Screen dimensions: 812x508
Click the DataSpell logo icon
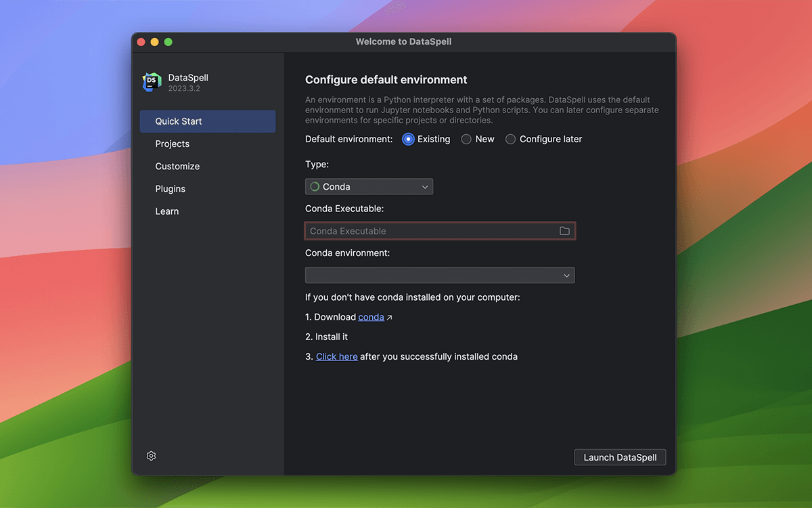click(152, 82)
